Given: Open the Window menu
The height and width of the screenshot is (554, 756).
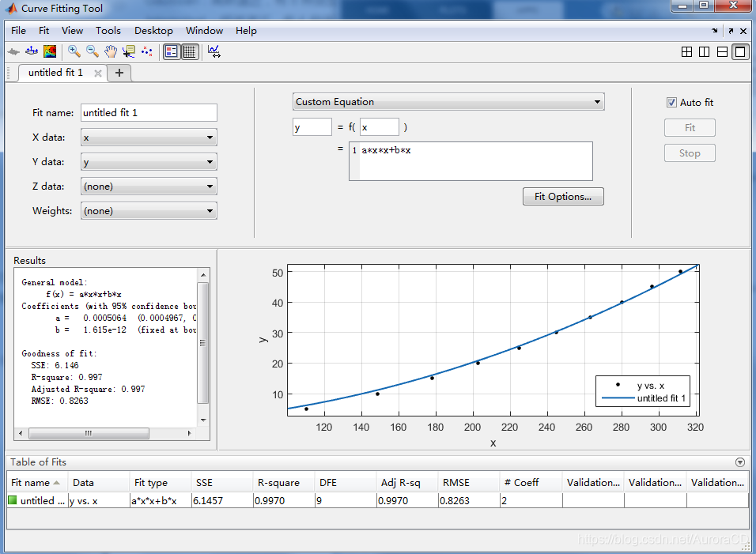Looking at the screenshot, I should pyautogui.click(x=205, y=31).
